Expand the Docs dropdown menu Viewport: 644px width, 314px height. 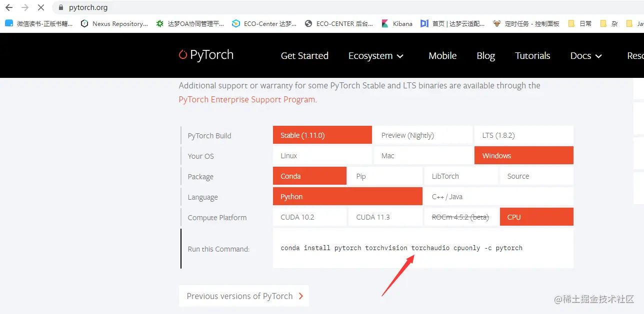(586, 55)
